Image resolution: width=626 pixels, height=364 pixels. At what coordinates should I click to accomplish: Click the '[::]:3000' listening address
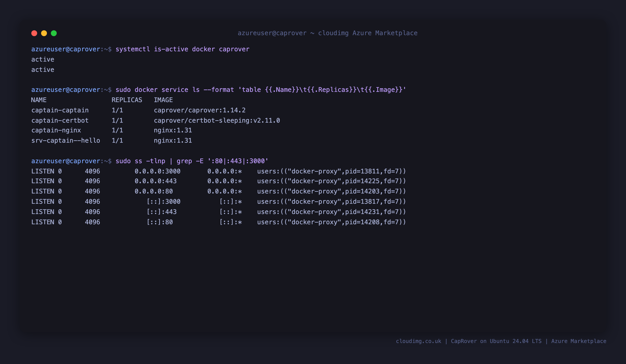[163, 202]
